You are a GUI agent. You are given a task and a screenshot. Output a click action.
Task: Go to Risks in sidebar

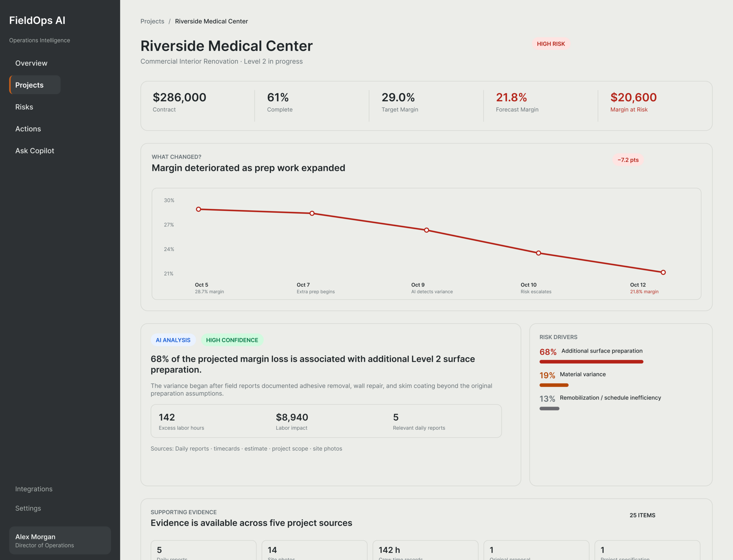point(24,107)
